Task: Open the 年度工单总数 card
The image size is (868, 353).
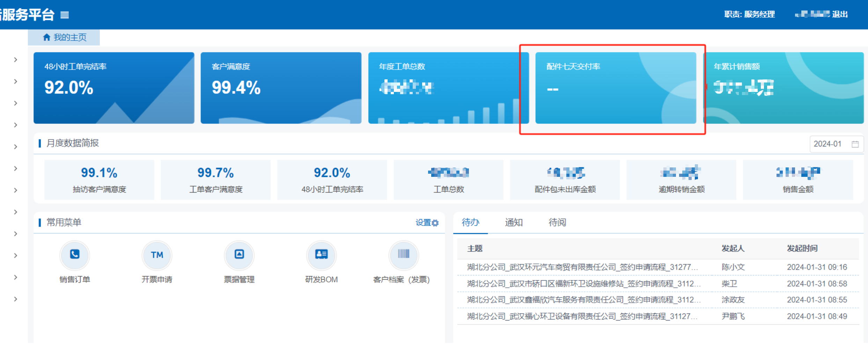Action: tap(448, 88)
